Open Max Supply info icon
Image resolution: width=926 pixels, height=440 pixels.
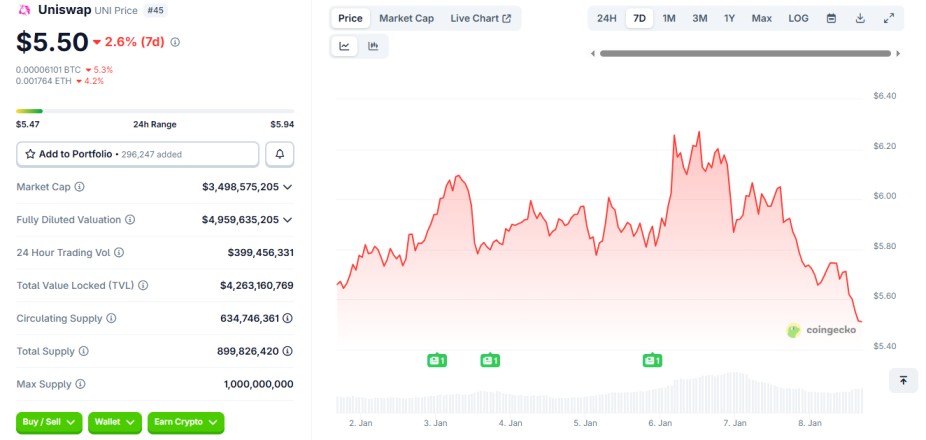point(80,384)
